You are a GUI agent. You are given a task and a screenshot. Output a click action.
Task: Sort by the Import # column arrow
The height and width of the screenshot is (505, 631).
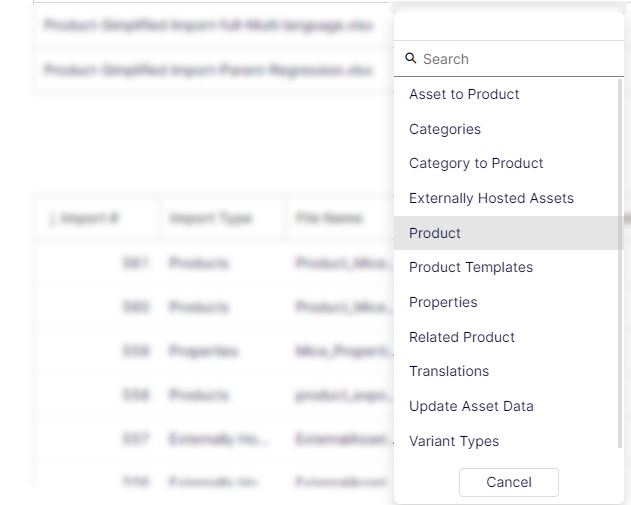point(52,219)
